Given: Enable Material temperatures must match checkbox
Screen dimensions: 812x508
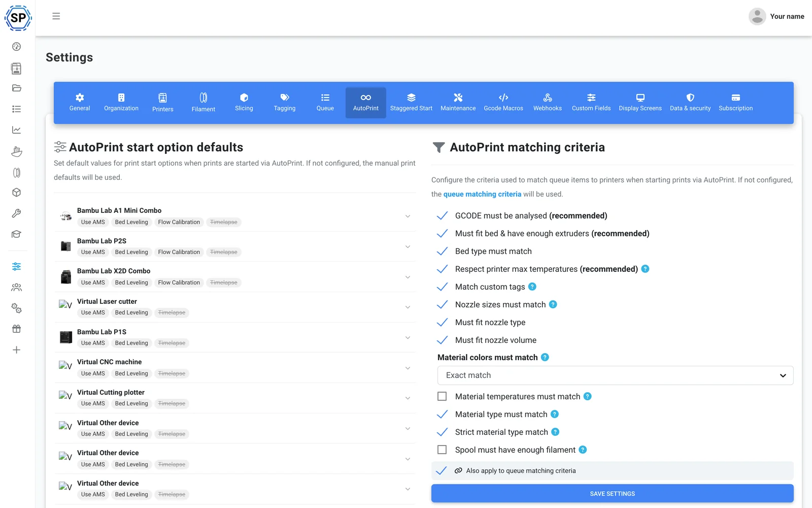Looking at the screenshot, I should click(442, 396).
